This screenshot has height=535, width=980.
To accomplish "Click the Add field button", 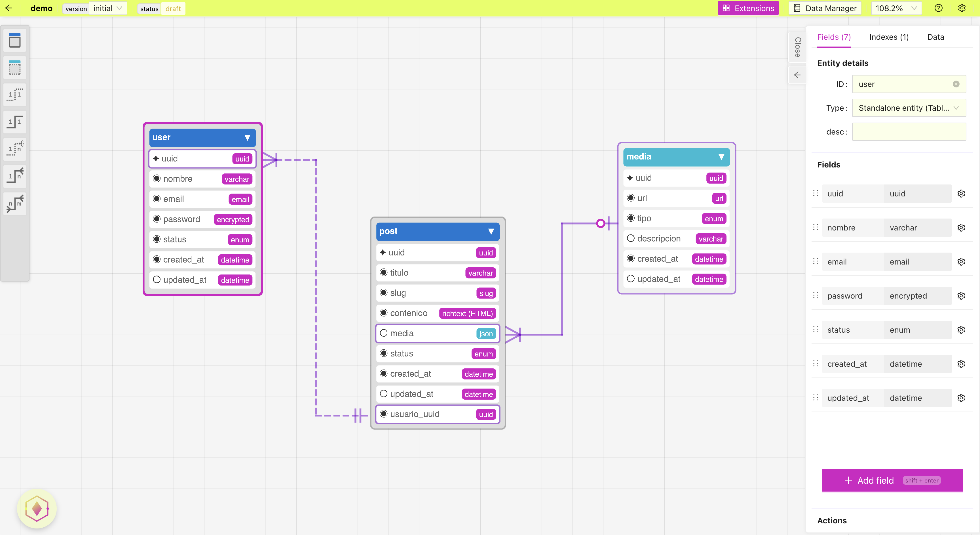I will point(892,480).
